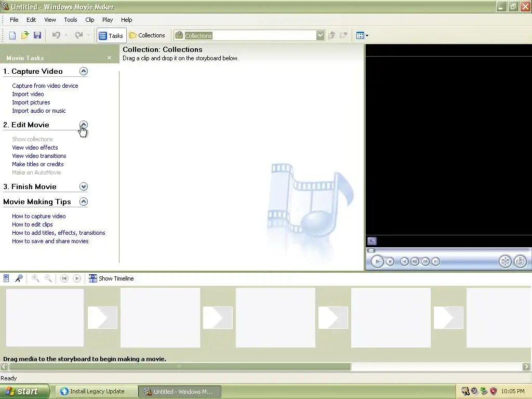
Task: Click the Import pictures link
Action: [31, 102]
